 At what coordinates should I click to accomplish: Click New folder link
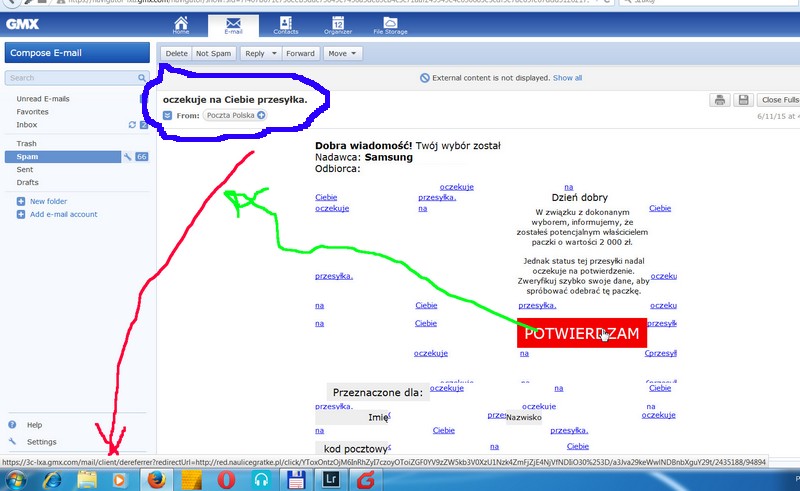pos(48,201)
